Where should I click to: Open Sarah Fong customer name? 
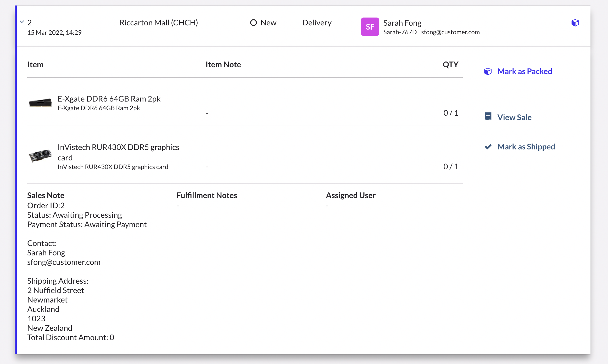click(402, 23)
